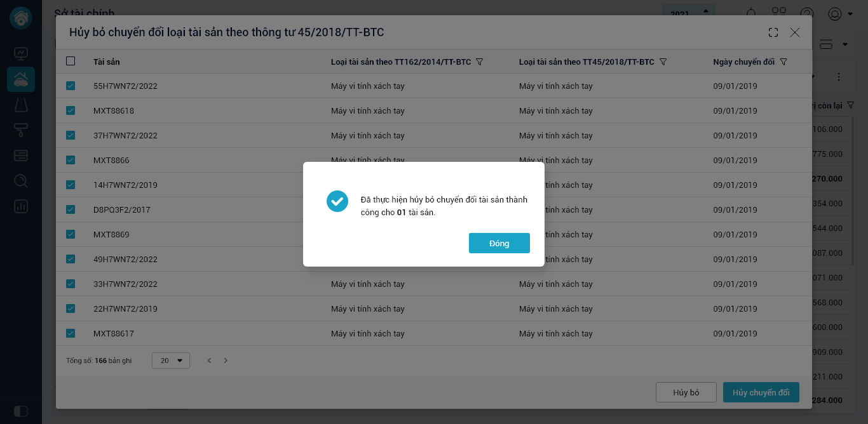Open the search sidebar icon
This screenshot has width=868, height=424.
pos(21,181)
